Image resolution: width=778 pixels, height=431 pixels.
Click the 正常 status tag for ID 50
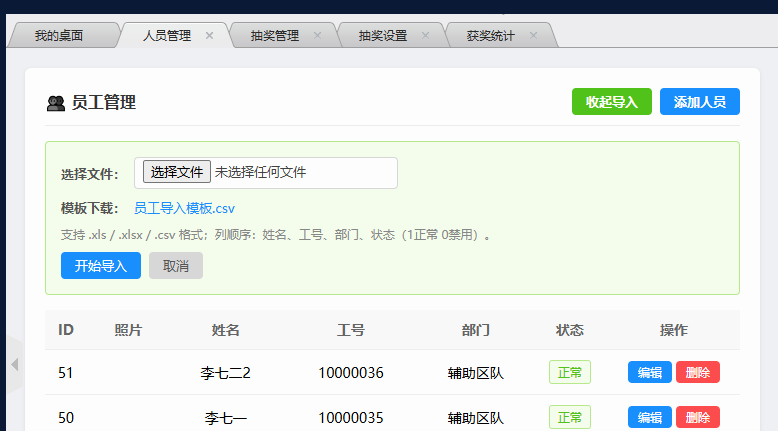click(x=570, y=417)
